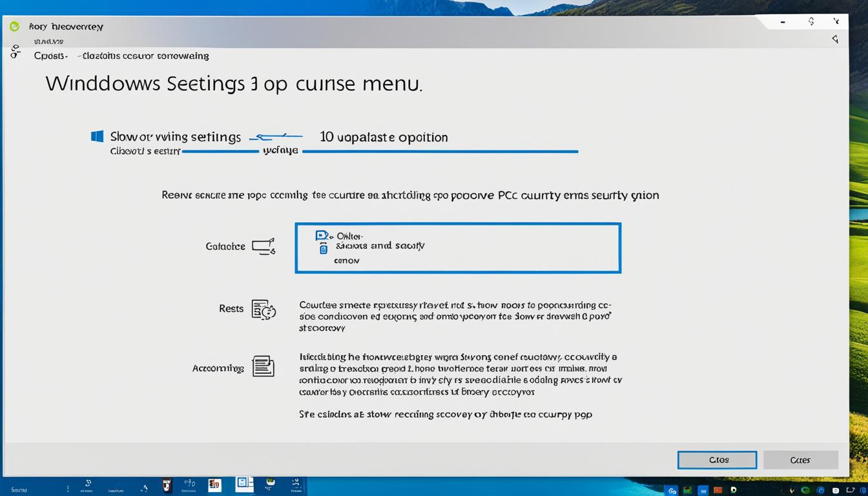Click the monitor icon next to 'Gataoice'
Viewport: 868px width, 496px height.
pyautogui.click(x=263, y=246)
